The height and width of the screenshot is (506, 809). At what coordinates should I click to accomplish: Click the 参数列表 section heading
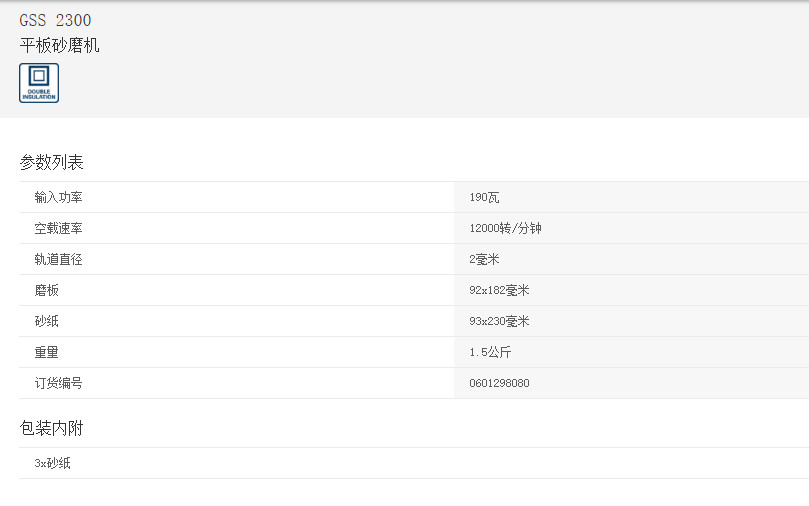[x=51, y=162]
